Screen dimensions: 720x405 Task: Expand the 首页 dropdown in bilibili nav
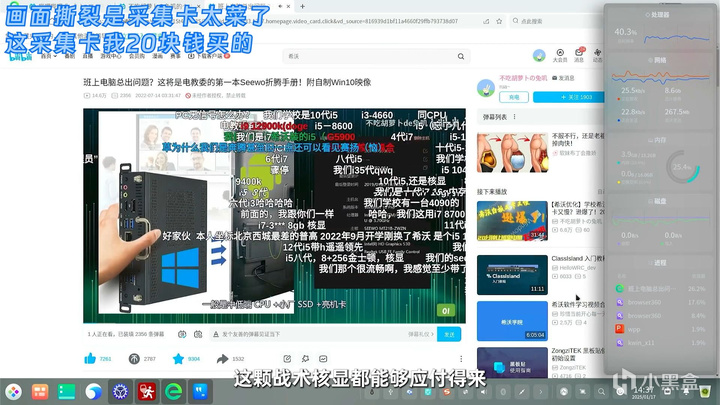click(x=49, y=56)
